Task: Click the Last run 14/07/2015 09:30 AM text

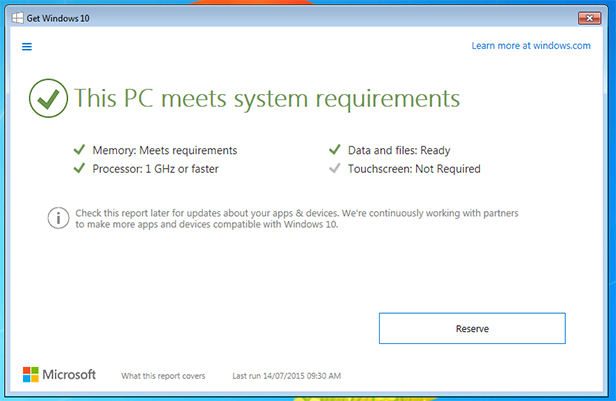Action: pyautogui.click(x=286, y=376)
